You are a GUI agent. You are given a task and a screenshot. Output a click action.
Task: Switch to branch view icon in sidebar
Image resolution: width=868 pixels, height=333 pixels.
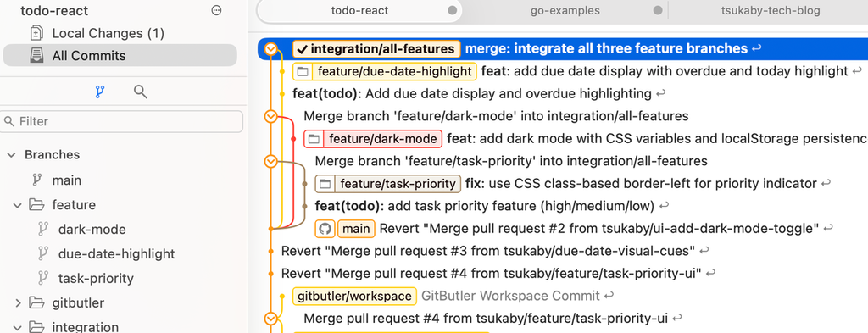pyautogui.click(x=100, y=92)
